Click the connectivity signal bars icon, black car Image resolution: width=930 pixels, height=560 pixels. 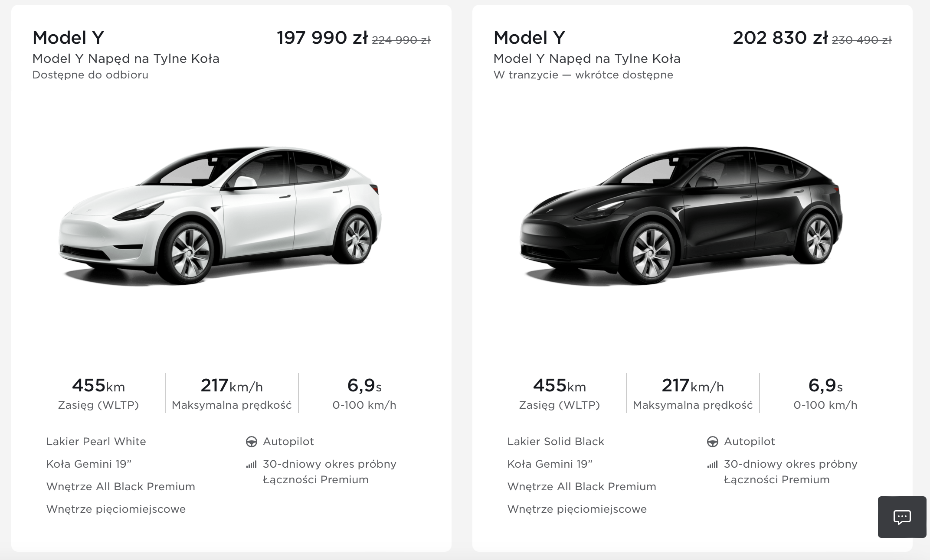712,465
